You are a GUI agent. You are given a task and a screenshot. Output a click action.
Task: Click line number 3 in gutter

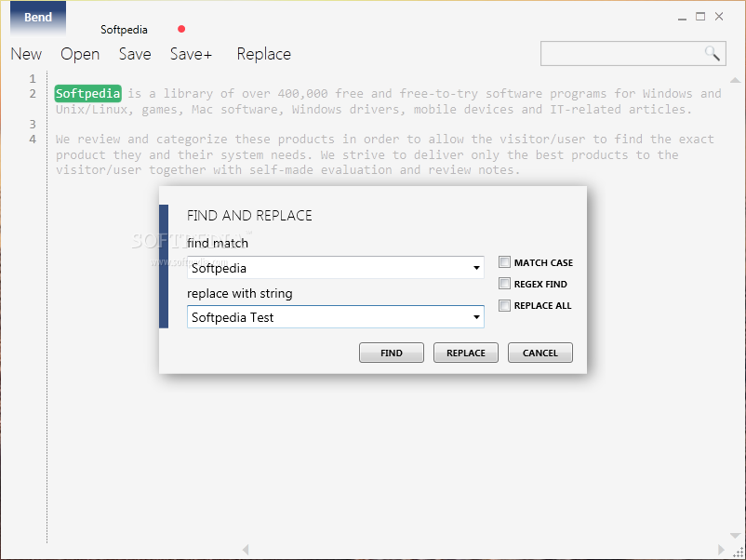tap(33, 124)
